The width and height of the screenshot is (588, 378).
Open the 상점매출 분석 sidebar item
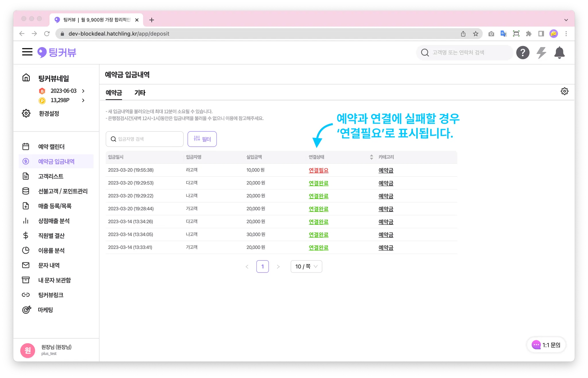pyautogui.click(x=54, y=221)
